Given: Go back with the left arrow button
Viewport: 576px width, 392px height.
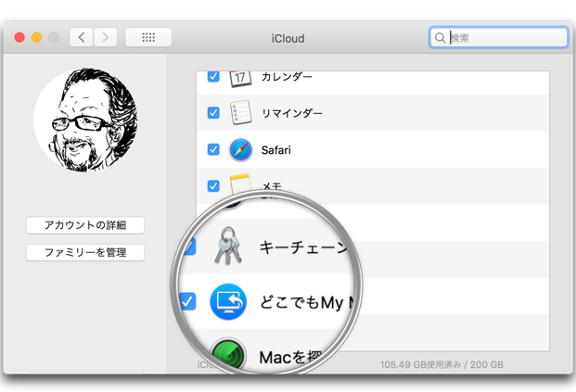Looking at the screenshot, I should point(82,37).
